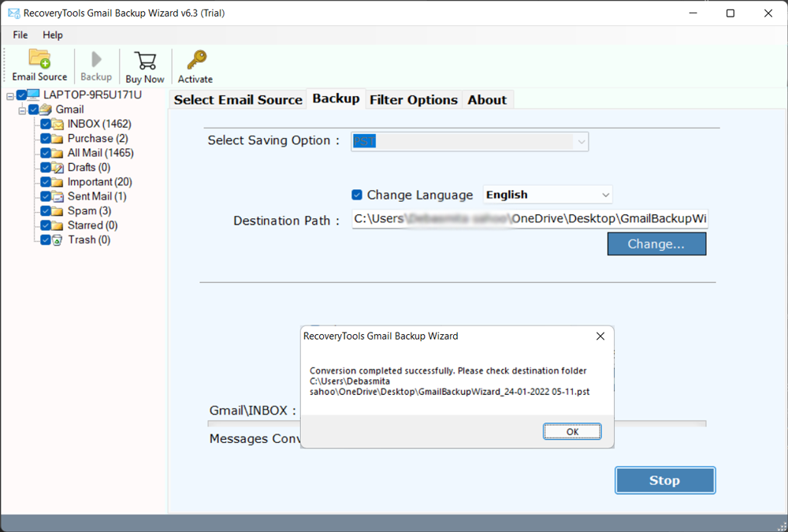
Task: Click the Activate key icon
Action: pyautogui.click(x=196, y=60)
